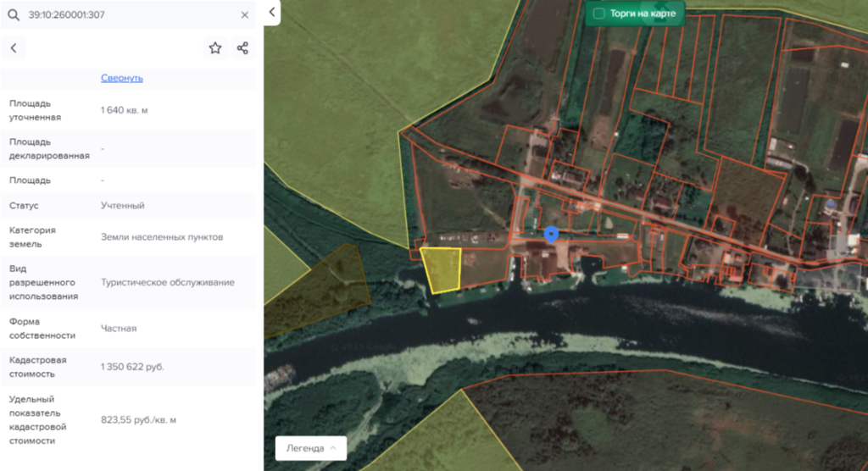
Task: Click the "Свернуть" link
Action: click(x=122, y=78)
